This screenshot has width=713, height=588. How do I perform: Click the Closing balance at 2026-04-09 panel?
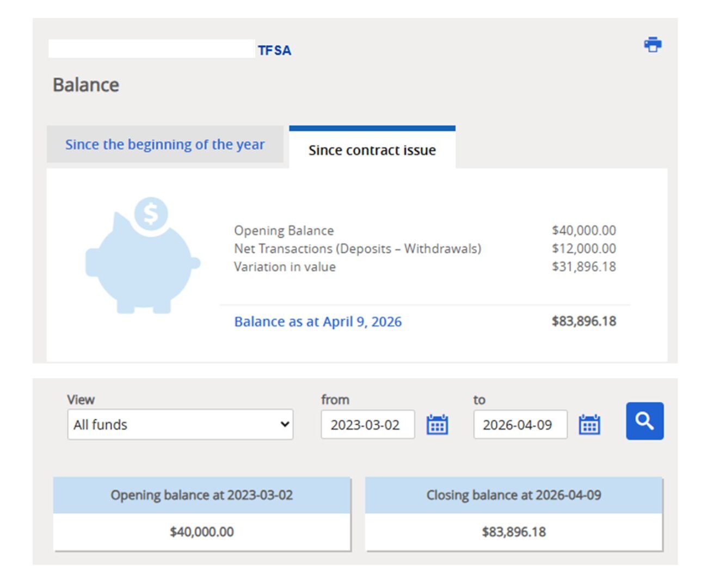[x=514, y=496]
